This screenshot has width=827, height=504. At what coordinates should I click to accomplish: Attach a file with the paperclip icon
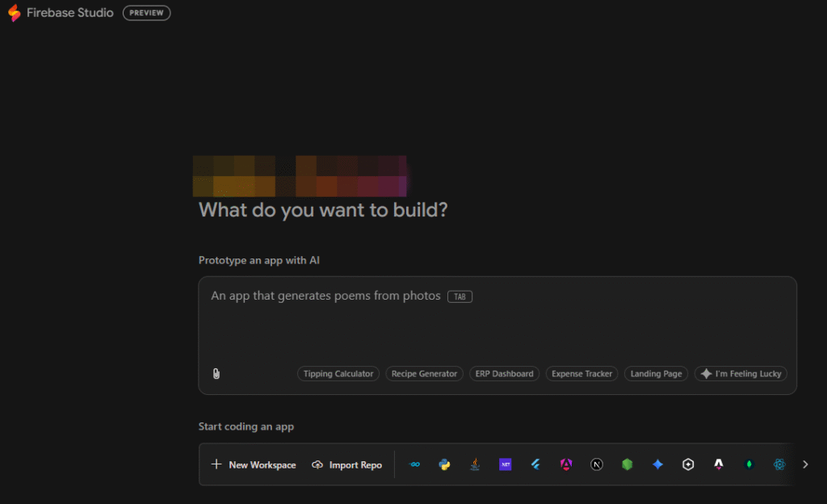[216, 374]
